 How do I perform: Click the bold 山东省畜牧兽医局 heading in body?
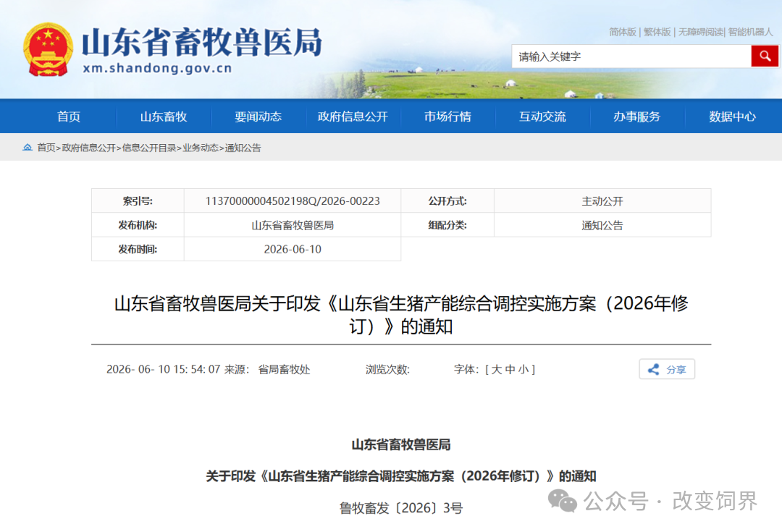coord(401,444)
